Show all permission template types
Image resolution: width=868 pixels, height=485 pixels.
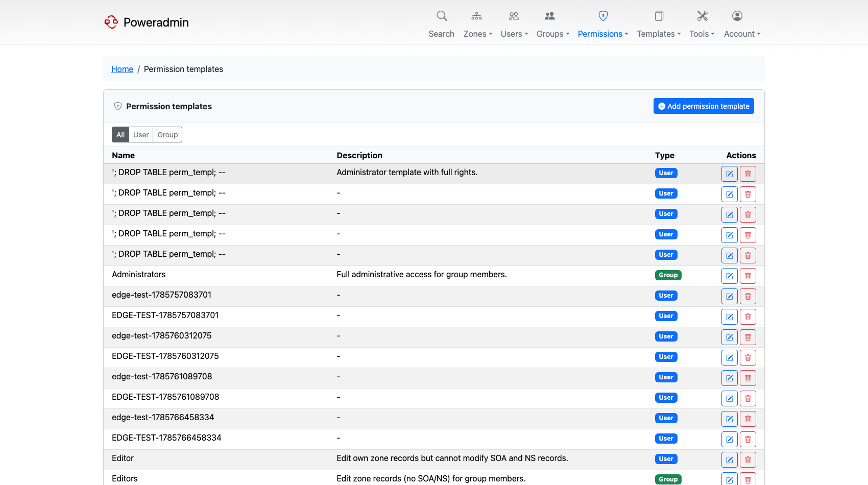(120, 135)
